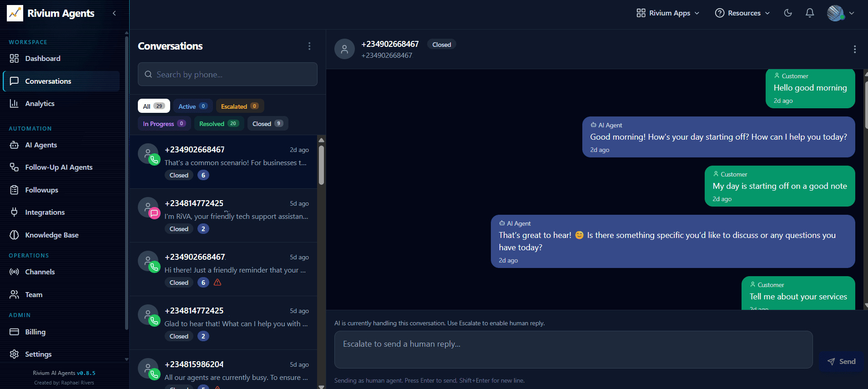This screenshot has height=389, width=868.
Task: Toggle dark mode with moon icon
Action: pos(788,13)
